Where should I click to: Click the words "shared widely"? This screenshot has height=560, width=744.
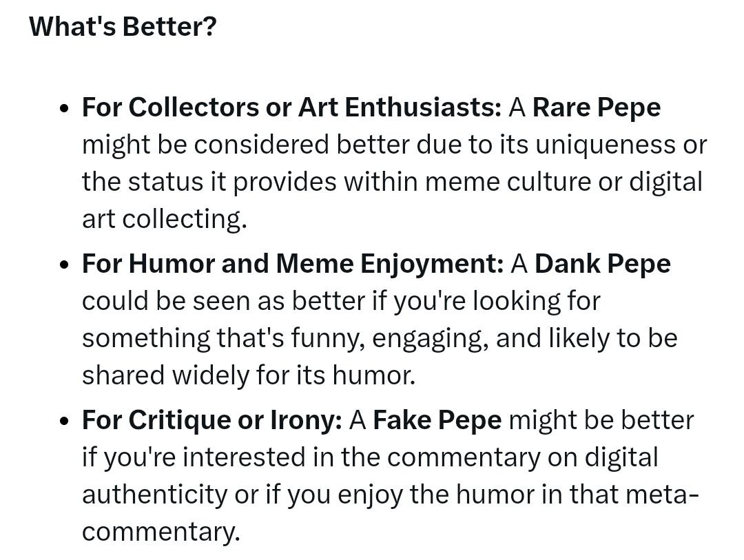pyautogui.click(x=165, y=375)
